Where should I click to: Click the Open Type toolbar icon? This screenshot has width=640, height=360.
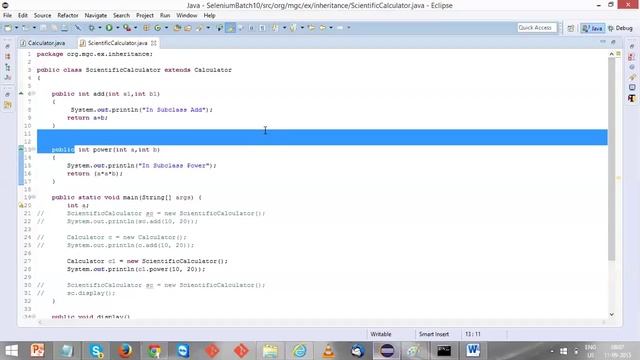pos(177,28)
